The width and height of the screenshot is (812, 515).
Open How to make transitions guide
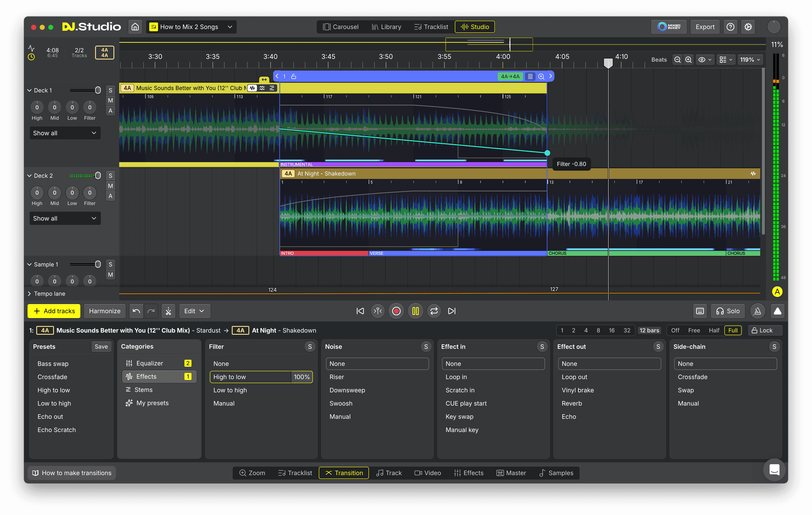coord(71,473)
